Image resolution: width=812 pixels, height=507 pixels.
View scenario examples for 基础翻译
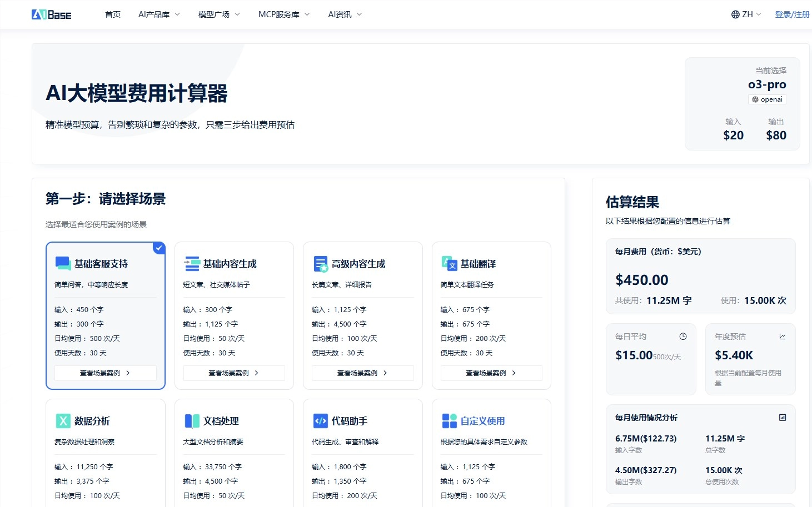coord(491,373)
